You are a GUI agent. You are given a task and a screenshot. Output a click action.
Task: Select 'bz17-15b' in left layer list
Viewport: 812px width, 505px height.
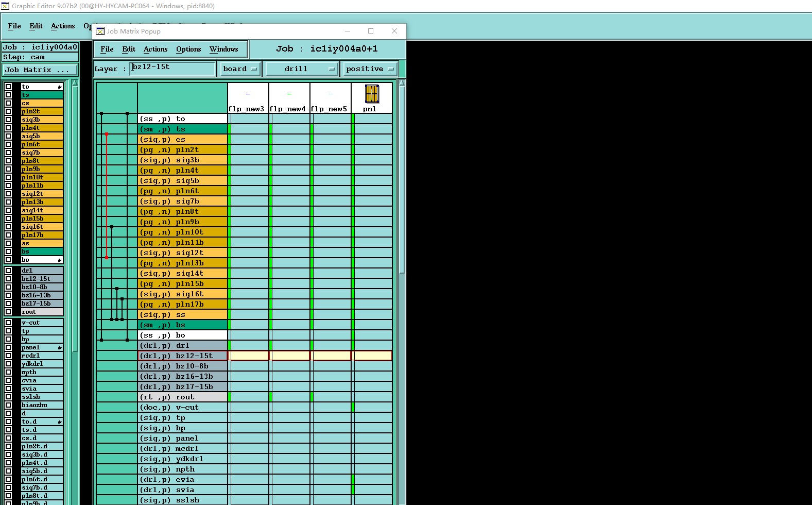coord(42,304)
